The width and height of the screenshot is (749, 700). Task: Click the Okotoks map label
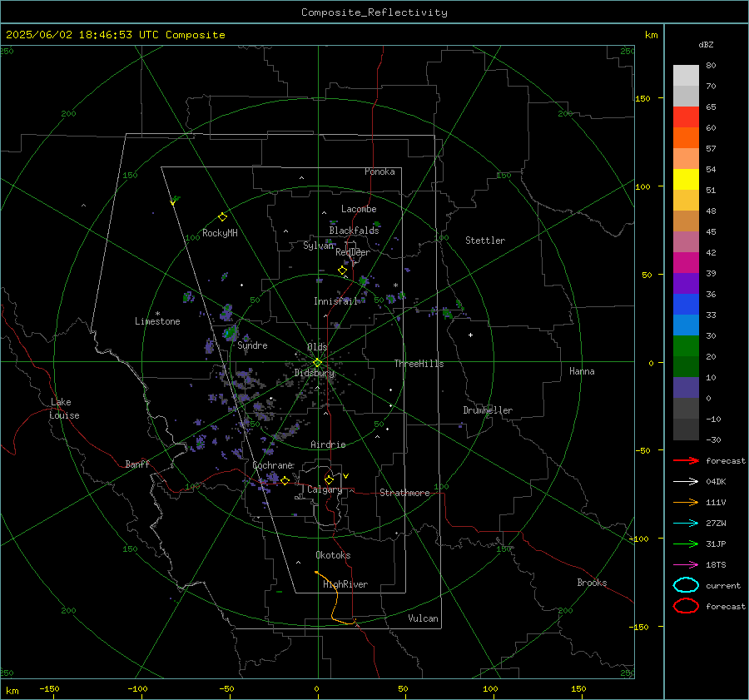point(333,555)
